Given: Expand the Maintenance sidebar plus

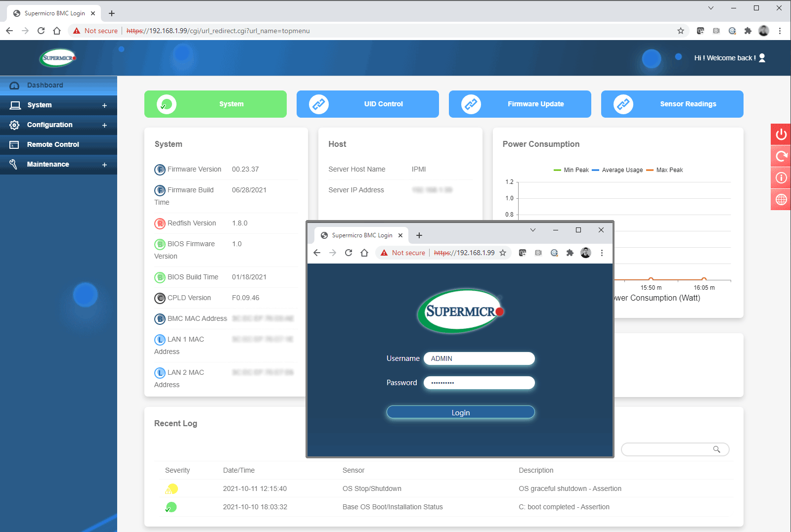Looking at the screenshot, I should pos(104,165).
